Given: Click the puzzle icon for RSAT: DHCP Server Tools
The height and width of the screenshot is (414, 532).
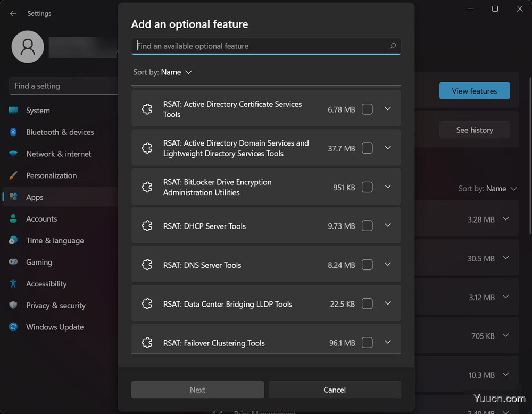Looking at the screenshot, I should [147, 226].
